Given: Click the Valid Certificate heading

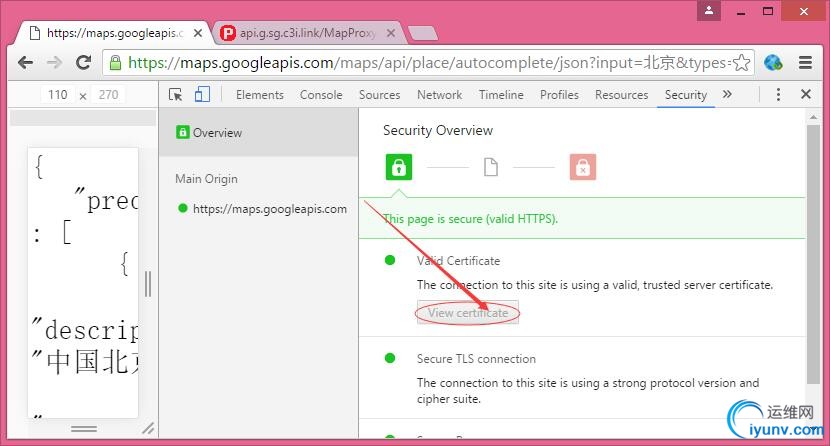Looking at the screenshot, I should [x=458, y=261].
